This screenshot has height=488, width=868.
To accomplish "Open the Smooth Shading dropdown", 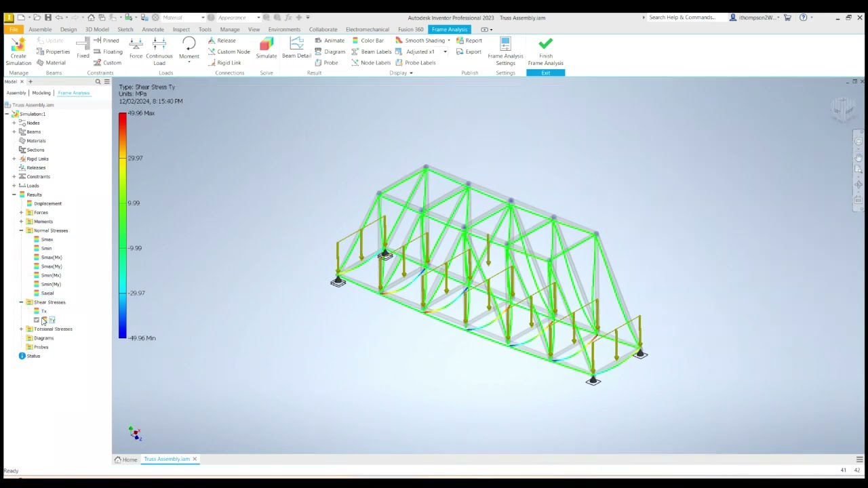I will (448, 41).
